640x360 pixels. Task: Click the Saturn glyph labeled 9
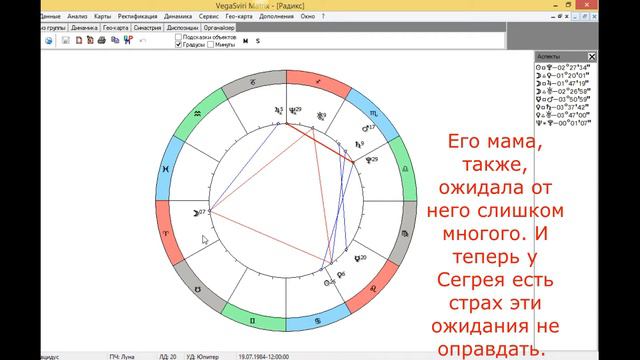tap(358, 144)
